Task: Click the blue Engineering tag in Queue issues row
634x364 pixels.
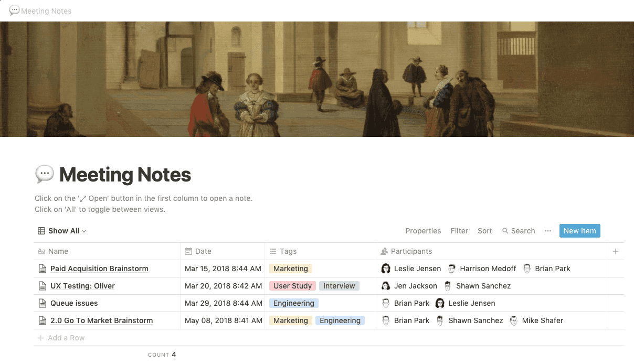Action: (293, 303)
